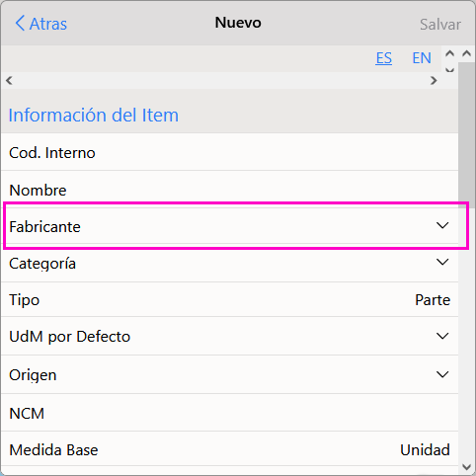Expand the Fabricante dropdown
This screenshot has width=476, height=476.
click(x=442, y=225)
